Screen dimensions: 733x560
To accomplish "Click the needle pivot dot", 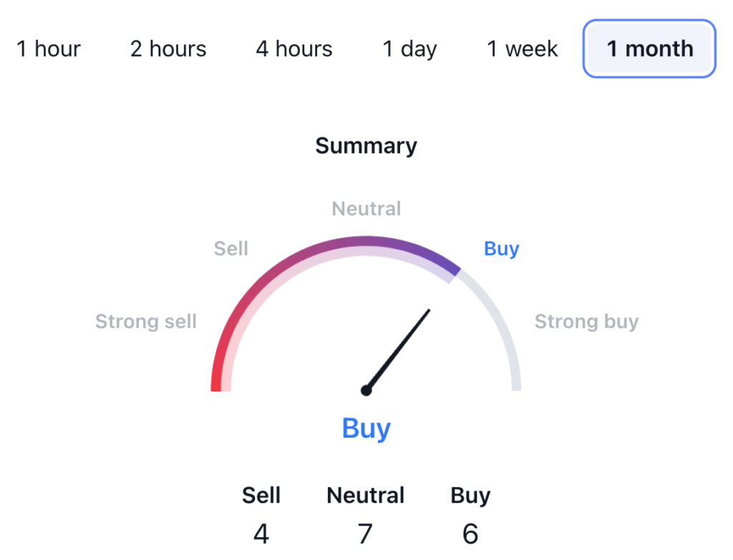I will click(x=366, y=390).
